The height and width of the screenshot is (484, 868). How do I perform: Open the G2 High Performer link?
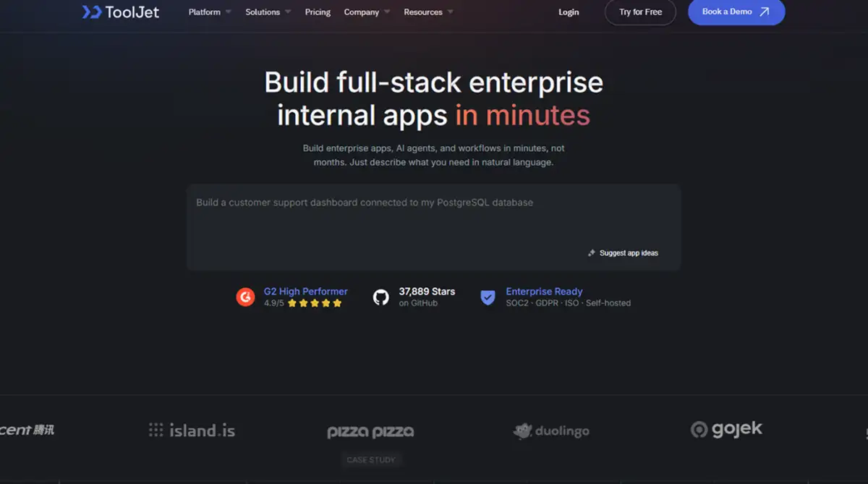306,292
